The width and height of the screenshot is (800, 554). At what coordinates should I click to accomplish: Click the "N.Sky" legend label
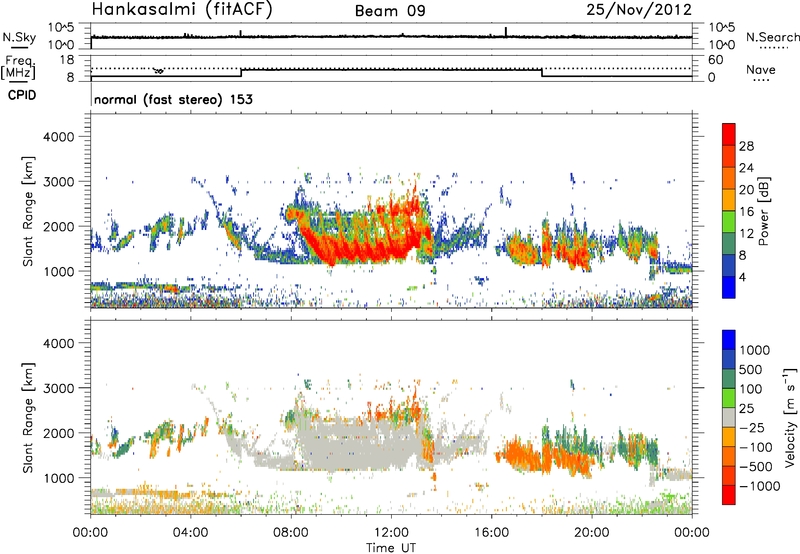[x=19, y=37]
